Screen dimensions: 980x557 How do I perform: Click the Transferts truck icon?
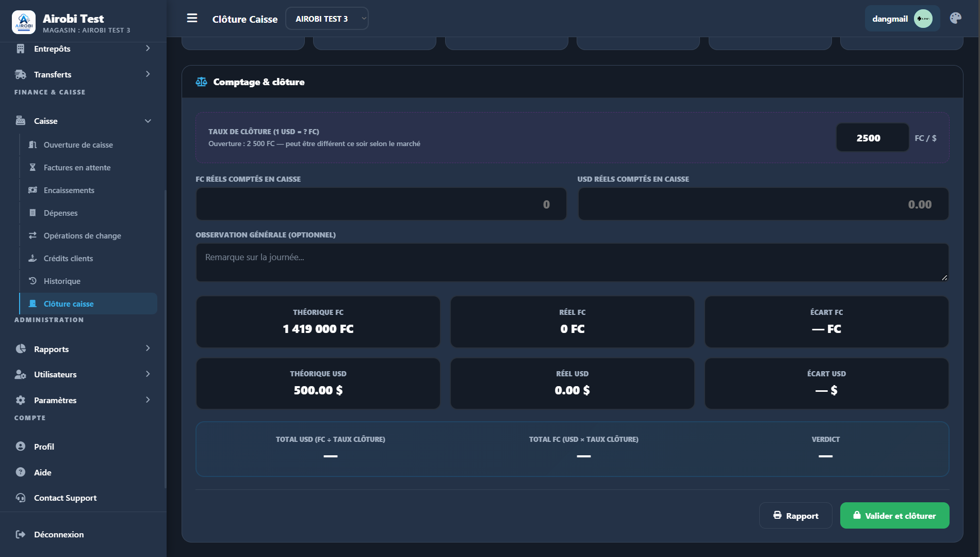click(x=21, y=74)
